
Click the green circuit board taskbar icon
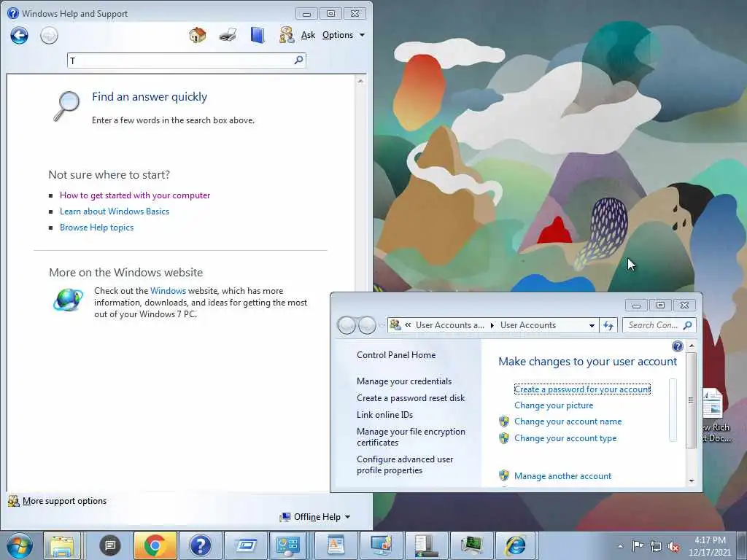click(471, 545)
